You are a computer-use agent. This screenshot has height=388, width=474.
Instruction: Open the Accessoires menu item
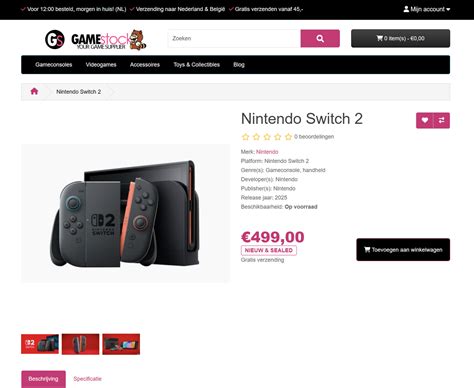tap(145, 65)
